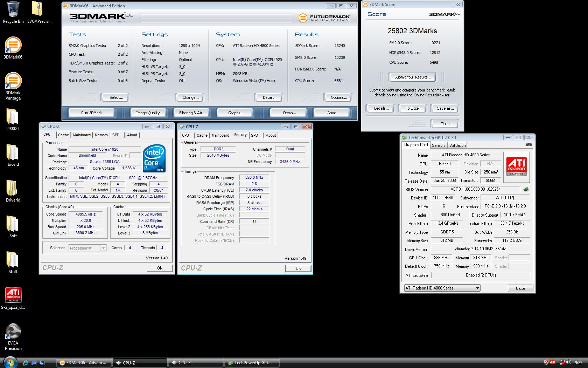
Task: Click the 3DMark06 - Advanc... taskbar button
Action: [x=84, y=363]
